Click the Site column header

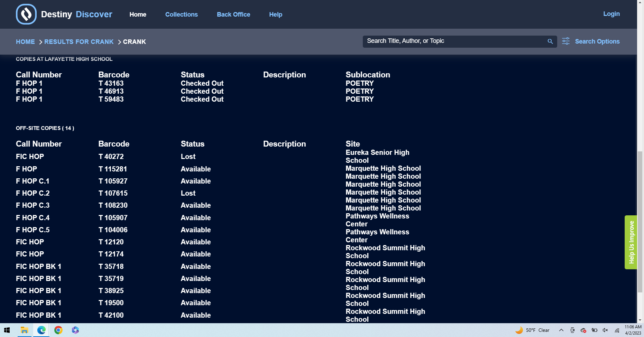[x=353, y=144]
